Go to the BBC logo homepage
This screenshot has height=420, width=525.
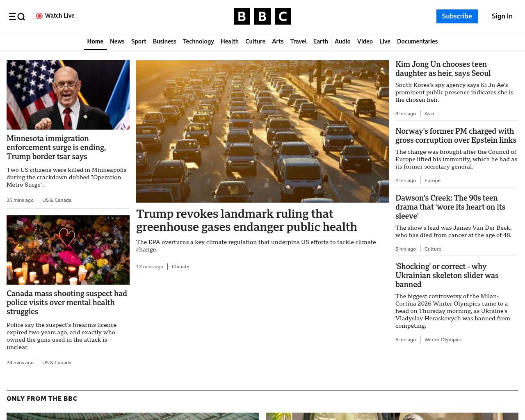click(x=262, y=16)
